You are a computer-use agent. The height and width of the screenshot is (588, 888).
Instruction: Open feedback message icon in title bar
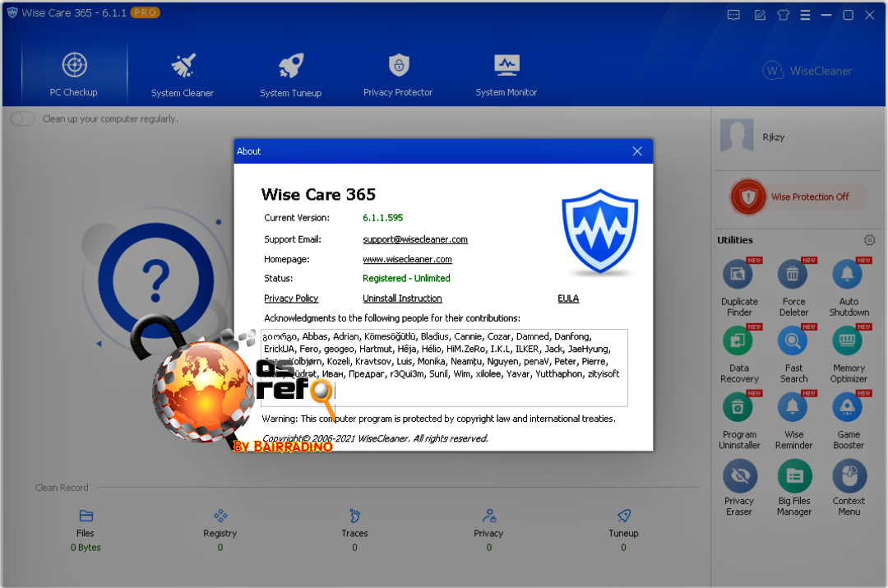click(733, 15)
